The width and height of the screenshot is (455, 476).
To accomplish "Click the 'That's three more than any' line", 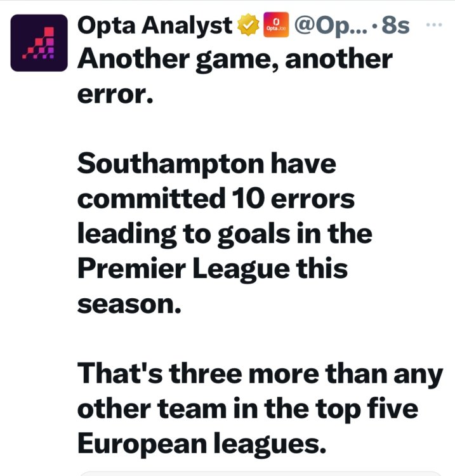I will tap(260, 373).
